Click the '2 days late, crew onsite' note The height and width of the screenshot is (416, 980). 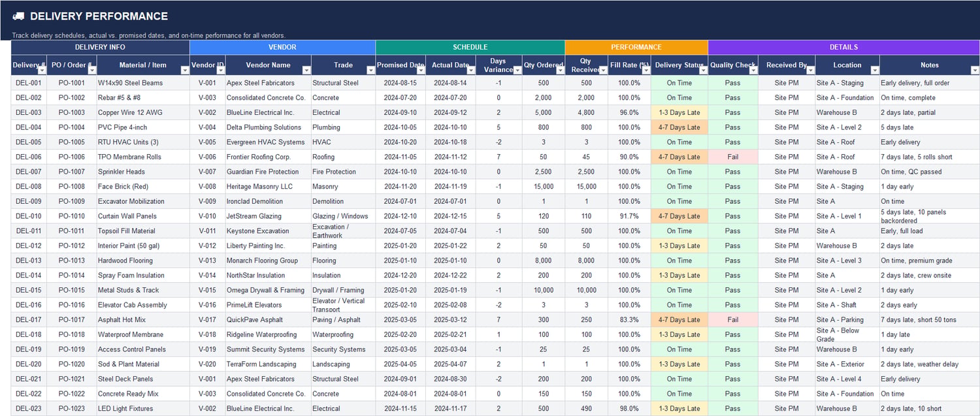pos(930,276)
